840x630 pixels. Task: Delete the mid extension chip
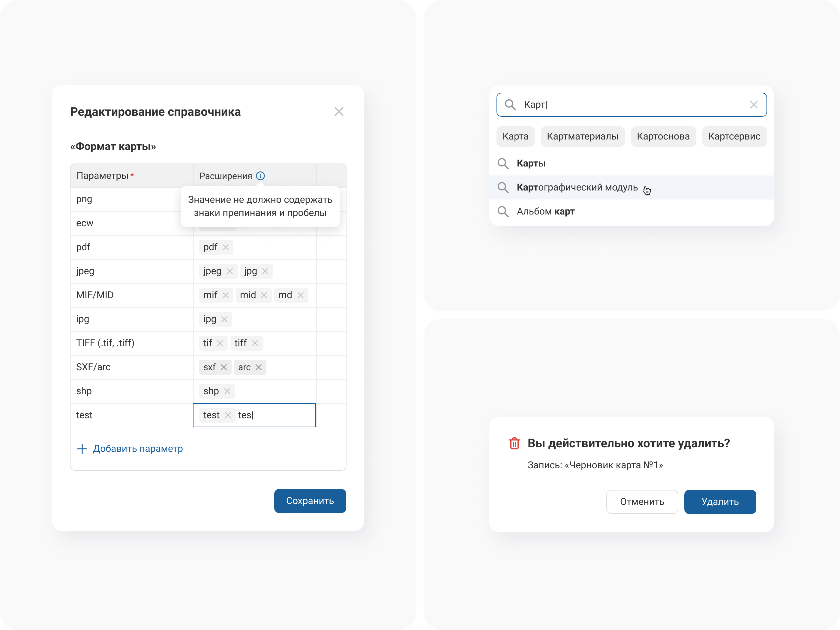[264, 295]
